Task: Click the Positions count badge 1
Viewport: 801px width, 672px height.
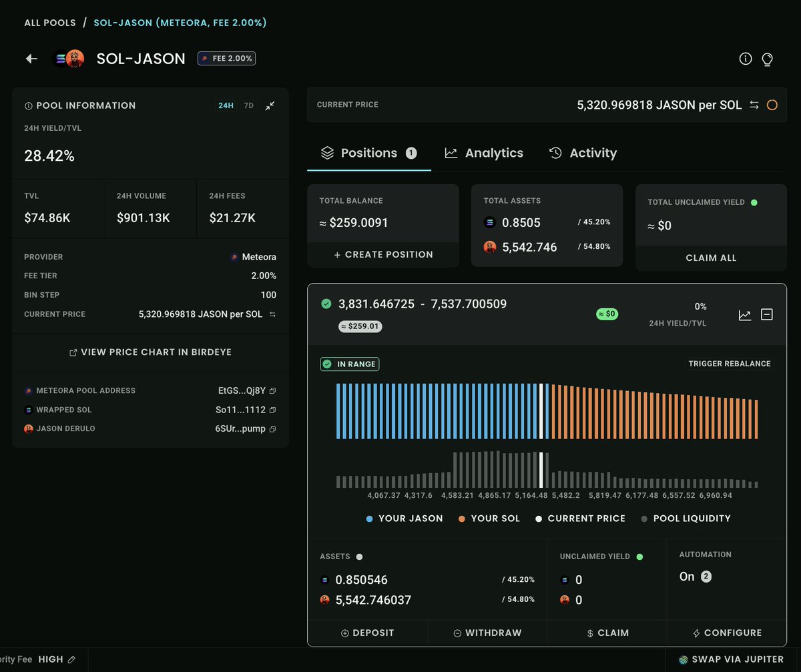Action: [411, 153]
